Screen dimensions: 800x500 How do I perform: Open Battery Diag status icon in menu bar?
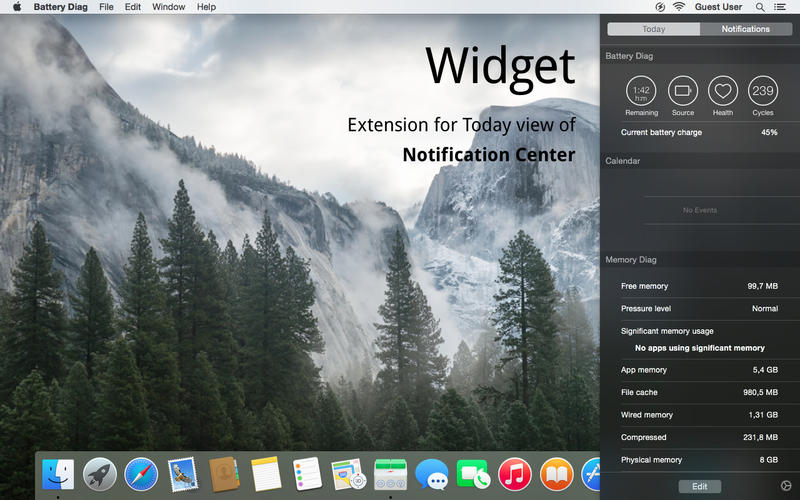[x=658, y=7]
